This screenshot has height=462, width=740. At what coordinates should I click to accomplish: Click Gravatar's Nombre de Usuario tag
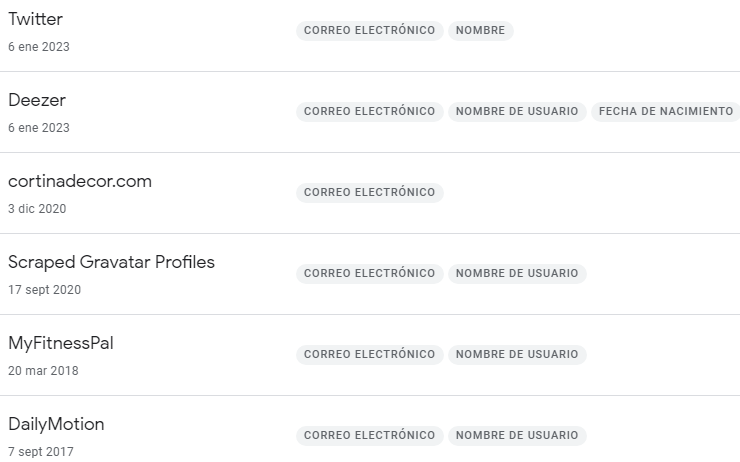point(517,273)
